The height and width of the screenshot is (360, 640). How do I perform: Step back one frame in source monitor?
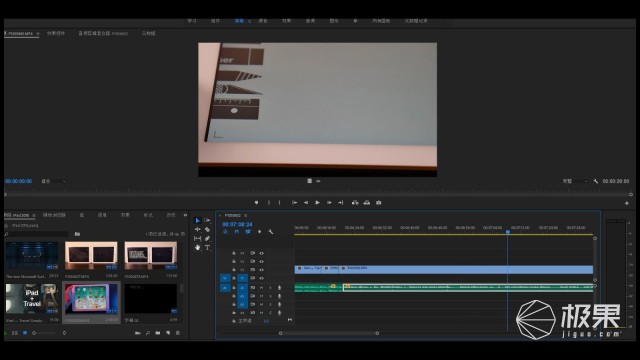306,202
